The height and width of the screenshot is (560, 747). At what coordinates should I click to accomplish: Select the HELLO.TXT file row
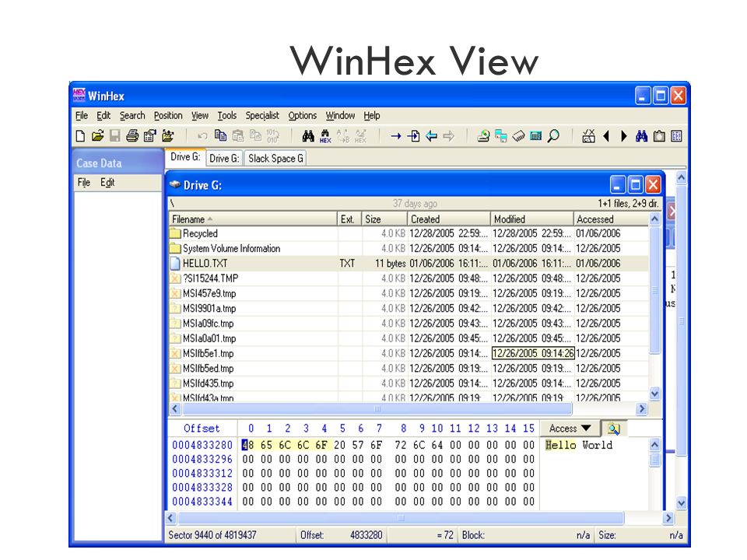(409, 264)
